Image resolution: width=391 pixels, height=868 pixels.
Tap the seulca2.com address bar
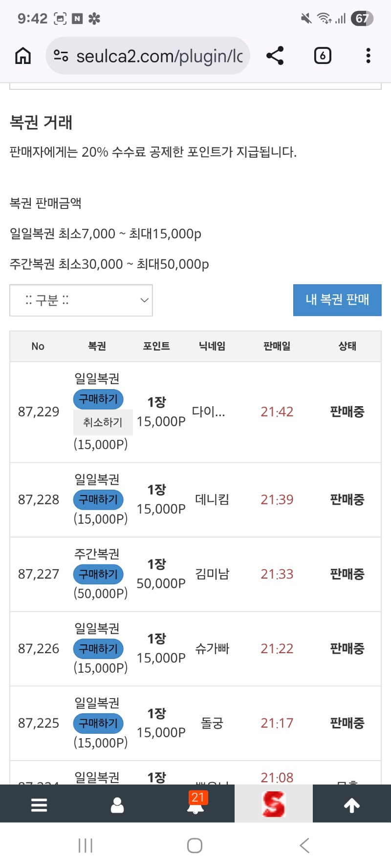(148, 56)
